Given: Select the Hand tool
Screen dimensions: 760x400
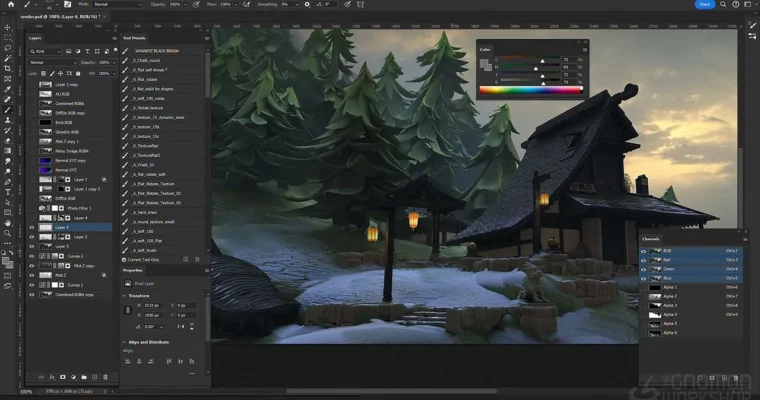Looking at the screenshot, I should click(8, 223).
